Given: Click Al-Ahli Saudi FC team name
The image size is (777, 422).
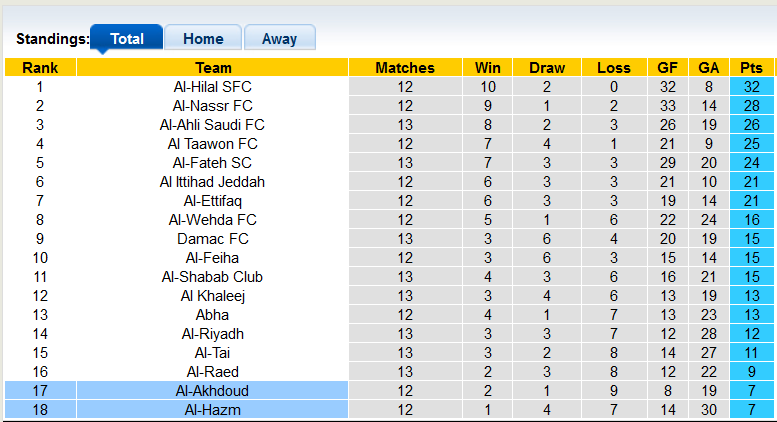Looking at the screenshot, I should point(212,125).
